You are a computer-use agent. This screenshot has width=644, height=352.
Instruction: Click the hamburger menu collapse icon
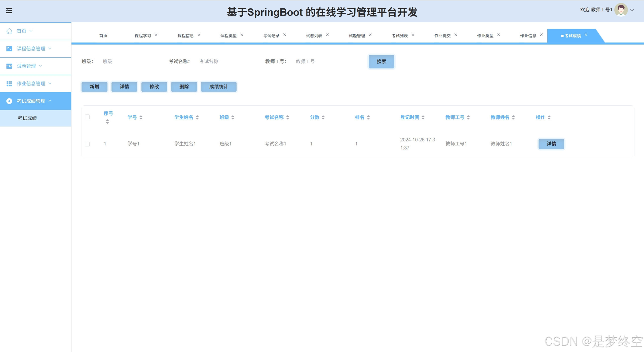9,10
